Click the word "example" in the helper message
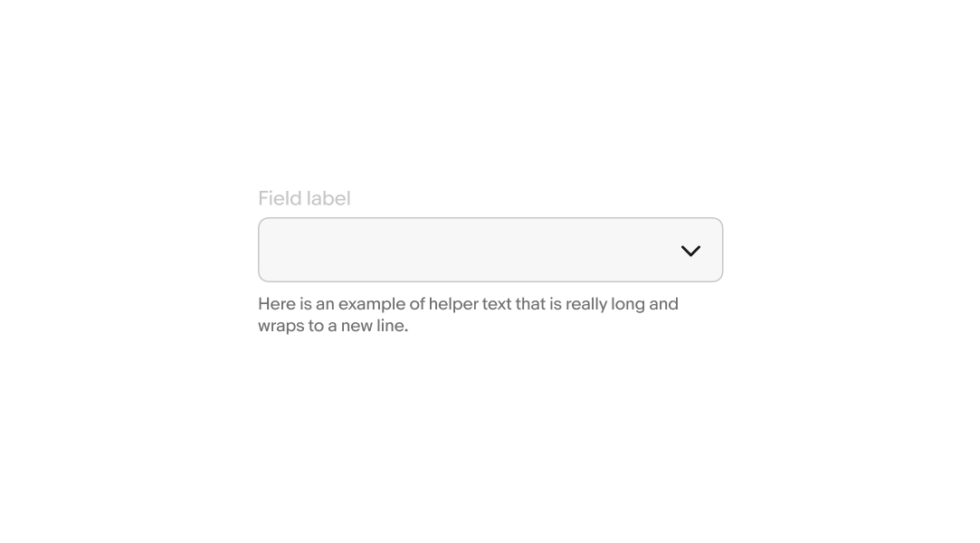The width and height of the screenshot is (980, 543). click(372, 304)
